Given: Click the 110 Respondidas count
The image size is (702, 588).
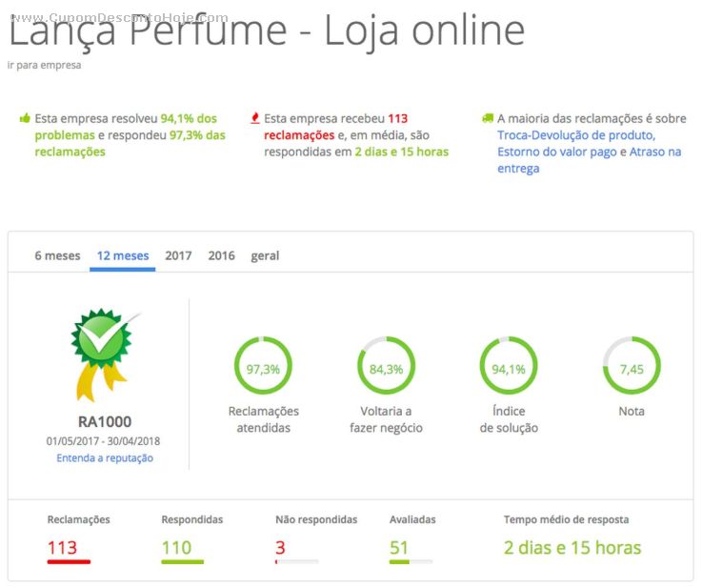Looking at the screenshot, I should click(176, 548).
